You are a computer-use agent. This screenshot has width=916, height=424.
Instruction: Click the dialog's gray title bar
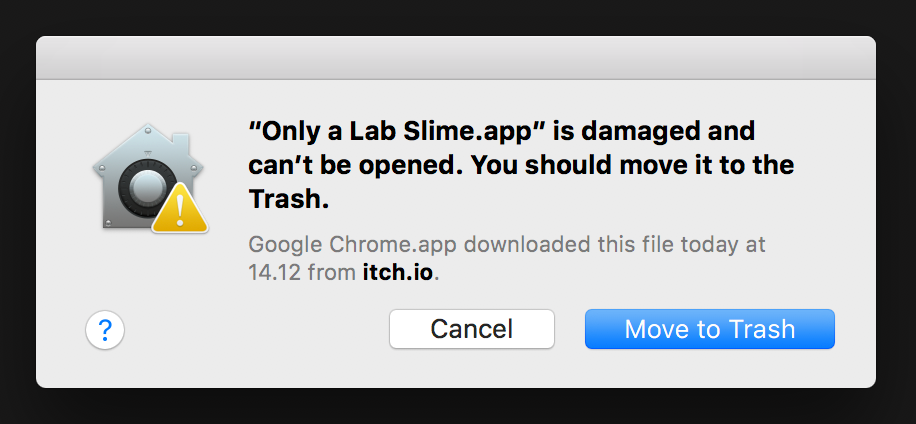click(x=456, y=58)
